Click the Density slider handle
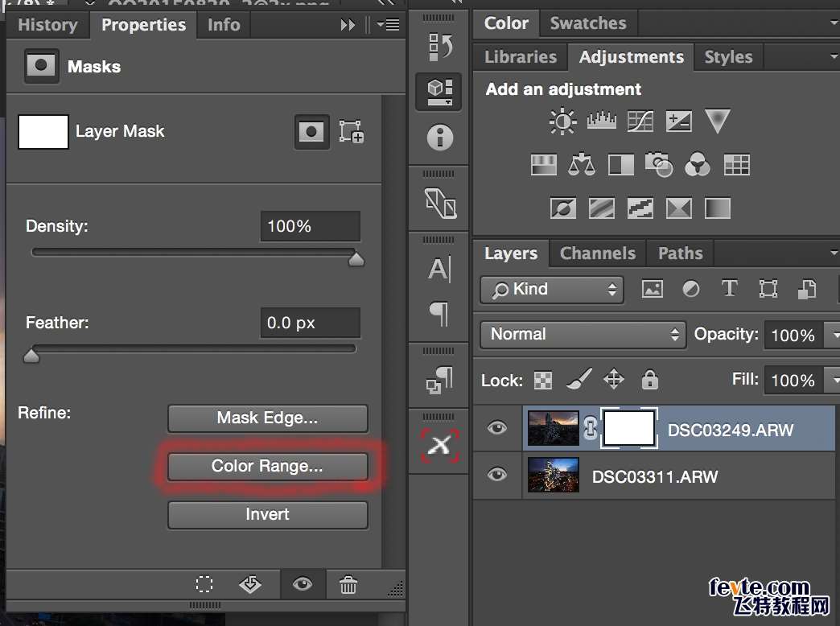Viewport: 840px width, 626px height. click(356, 258)
